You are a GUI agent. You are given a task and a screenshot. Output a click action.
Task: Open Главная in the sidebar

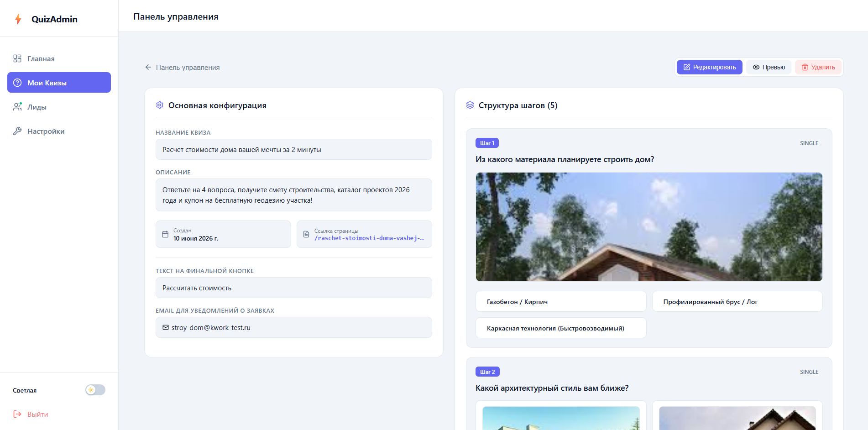point(59,58)
